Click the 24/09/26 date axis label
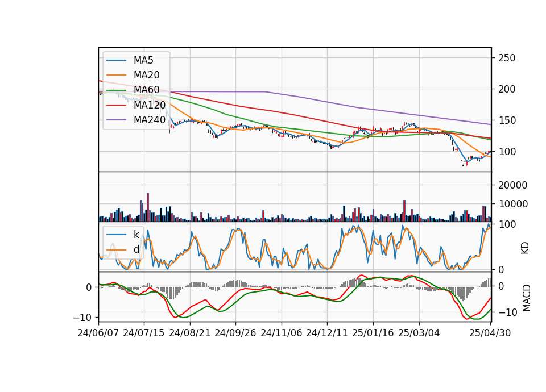Screen dimensions: 546x392 click(x=235, y=333)
